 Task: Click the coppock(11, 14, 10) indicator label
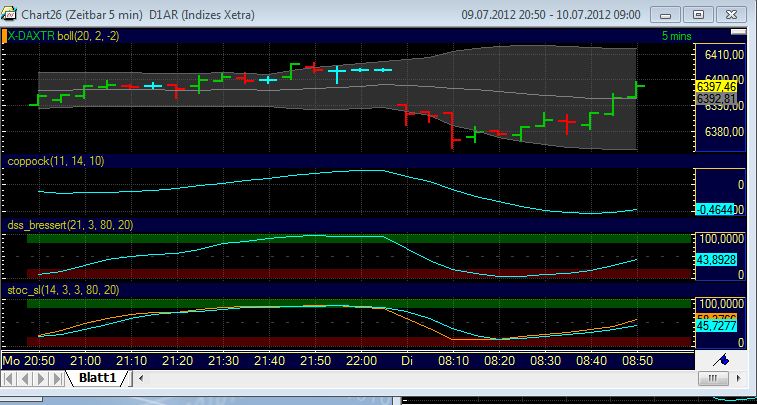click(56, 161)
